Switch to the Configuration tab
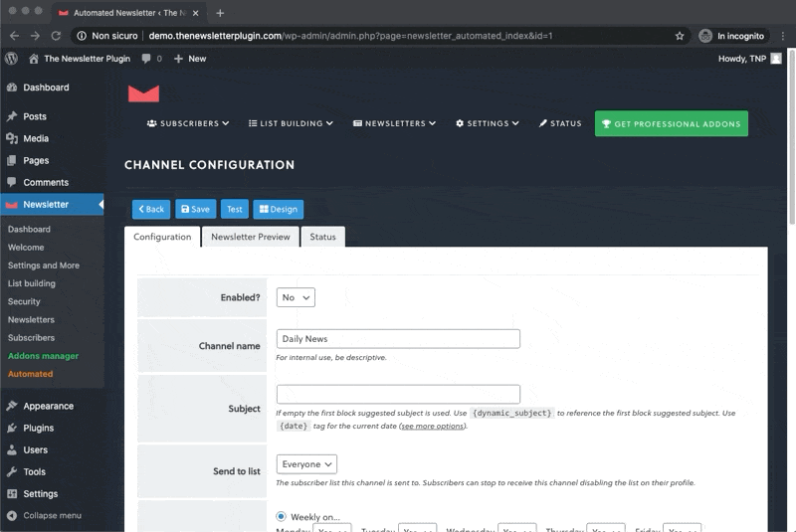The height and width of the screenshot is (532, 796). click(162, 237)
